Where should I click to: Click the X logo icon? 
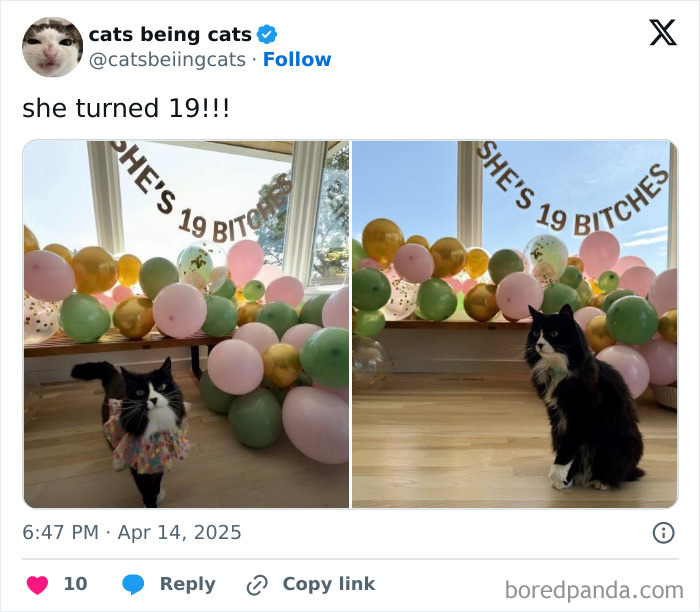pyautogui.click(x=663, y=32)
